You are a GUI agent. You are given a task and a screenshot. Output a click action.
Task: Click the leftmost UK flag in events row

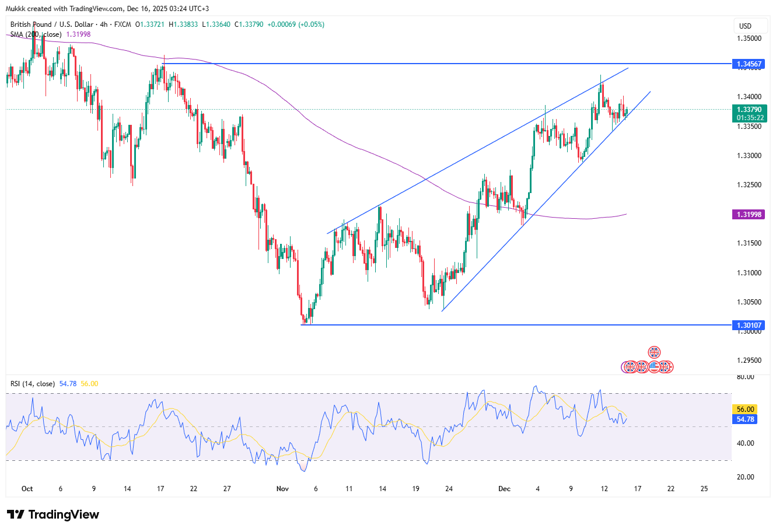[629, 367]
